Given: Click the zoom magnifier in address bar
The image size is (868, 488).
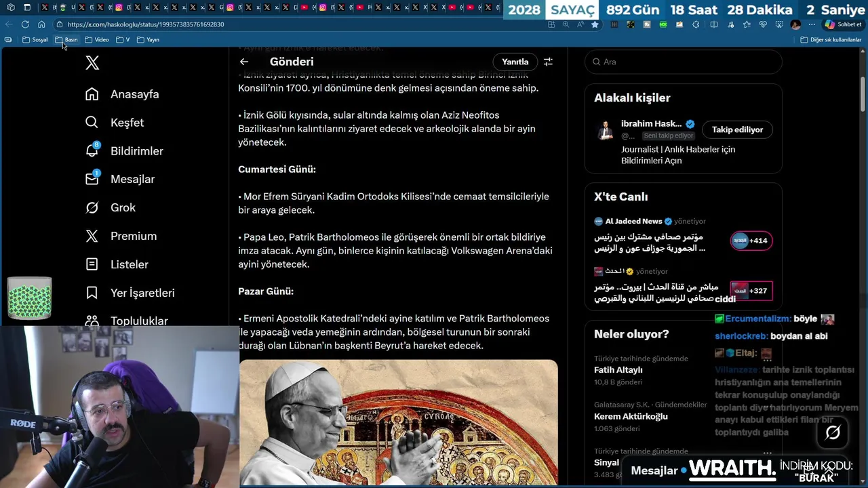Looking at the screenshot, I should 566,24.
